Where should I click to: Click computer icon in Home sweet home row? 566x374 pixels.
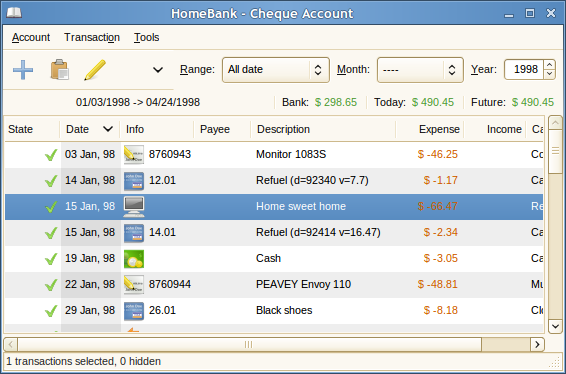134,207
